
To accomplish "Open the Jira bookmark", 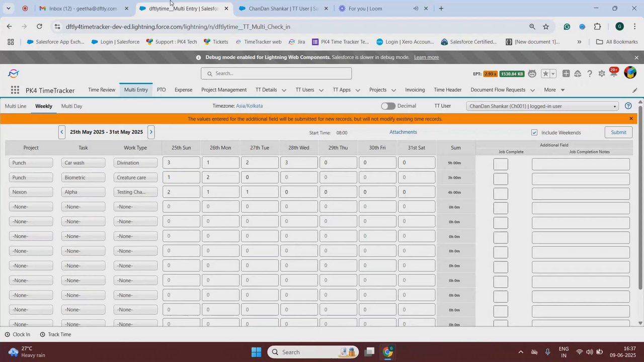I will (x=297, y=42).
